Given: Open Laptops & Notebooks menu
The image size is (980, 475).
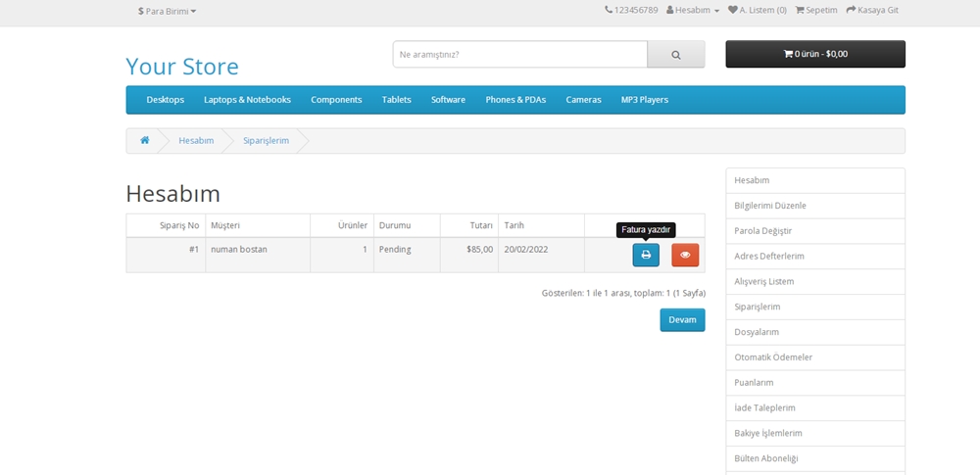Looking at the screenshot, I should (x=248, y=100).
